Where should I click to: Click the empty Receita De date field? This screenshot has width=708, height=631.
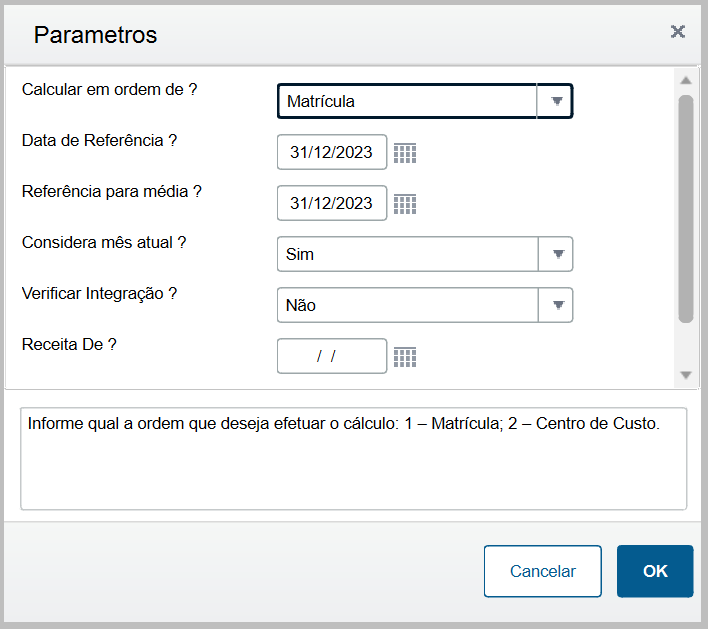(332, 356)
